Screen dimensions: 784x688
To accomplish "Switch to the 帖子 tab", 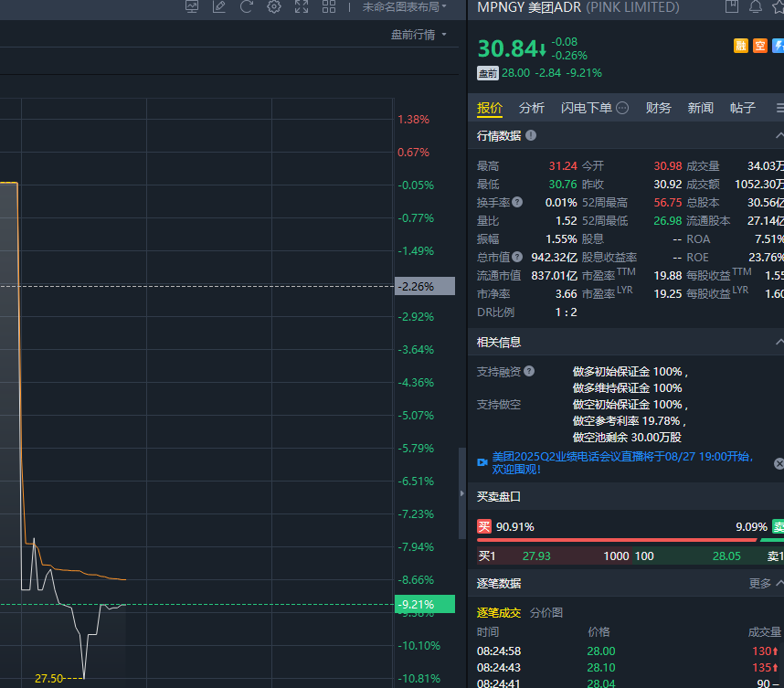I will (x=743, y=108).
